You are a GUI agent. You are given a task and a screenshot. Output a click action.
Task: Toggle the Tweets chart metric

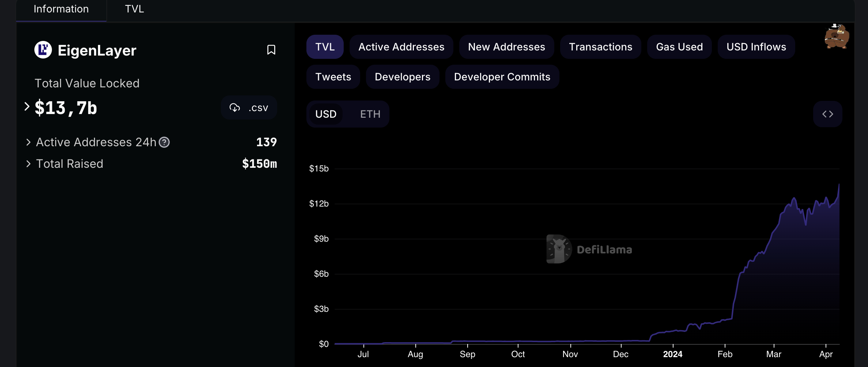[333, 77]
